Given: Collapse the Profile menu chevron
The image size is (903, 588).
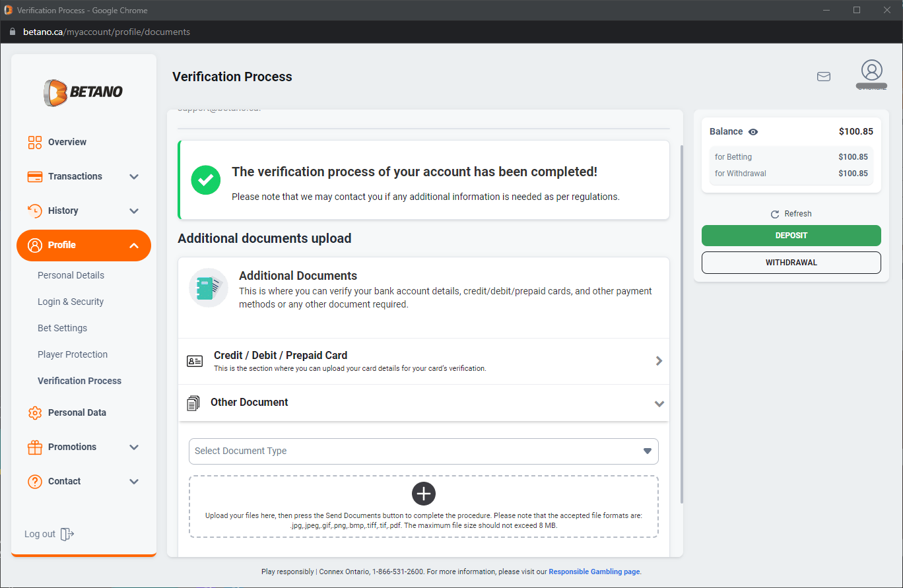Looking at the screenshot, I should (134, 245).
